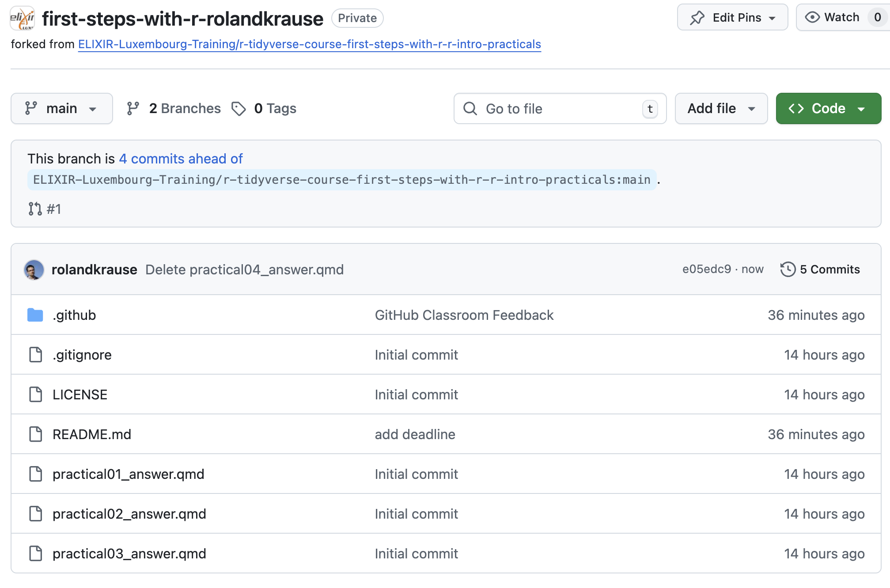
Task: Click the pin icon in Edit Pins
Action: point(697,18)
